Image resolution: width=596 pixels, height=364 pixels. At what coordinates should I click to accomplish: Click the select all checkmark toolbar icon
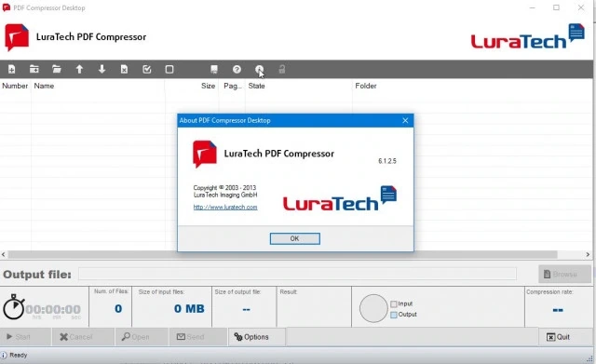point(147,69)
